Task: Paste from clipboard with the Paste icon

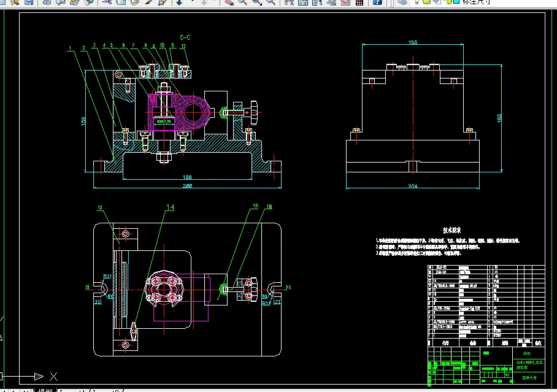Action: (x=134, y=2)
